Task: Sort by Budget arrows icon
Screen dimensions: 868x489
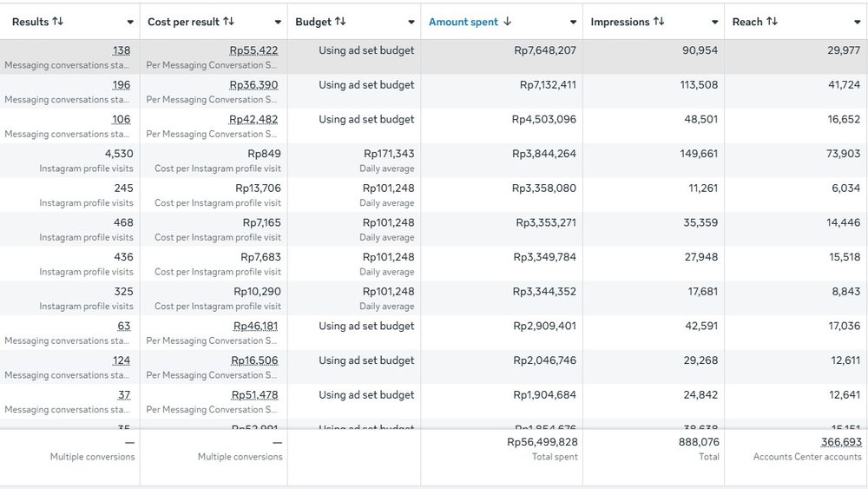Action: pyautogui.click(x=340, y=22)
